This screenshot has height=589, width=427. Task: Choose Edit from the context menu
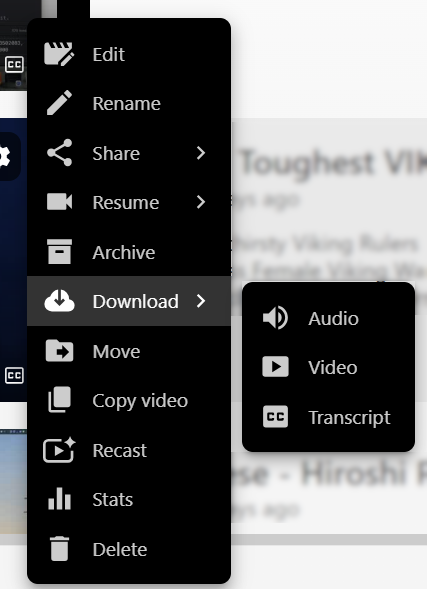coord(129,54)
